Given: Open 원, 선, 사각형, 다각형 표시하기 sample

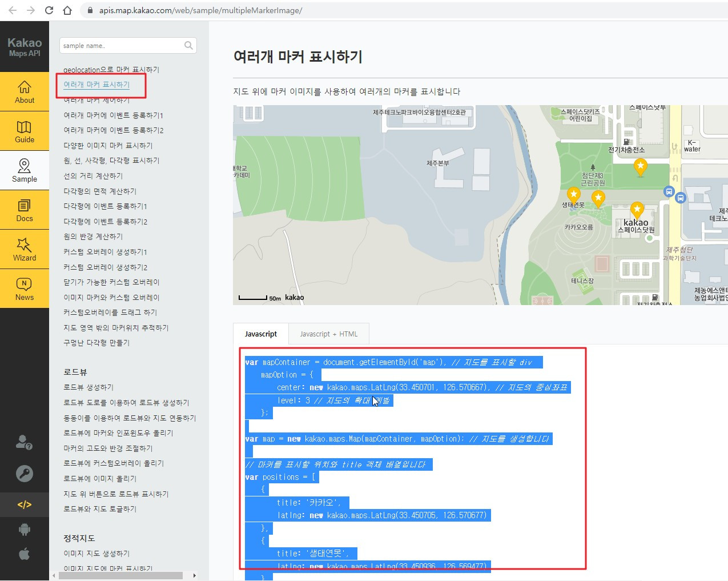Looking at the screenshot, I should coord(111,161).
